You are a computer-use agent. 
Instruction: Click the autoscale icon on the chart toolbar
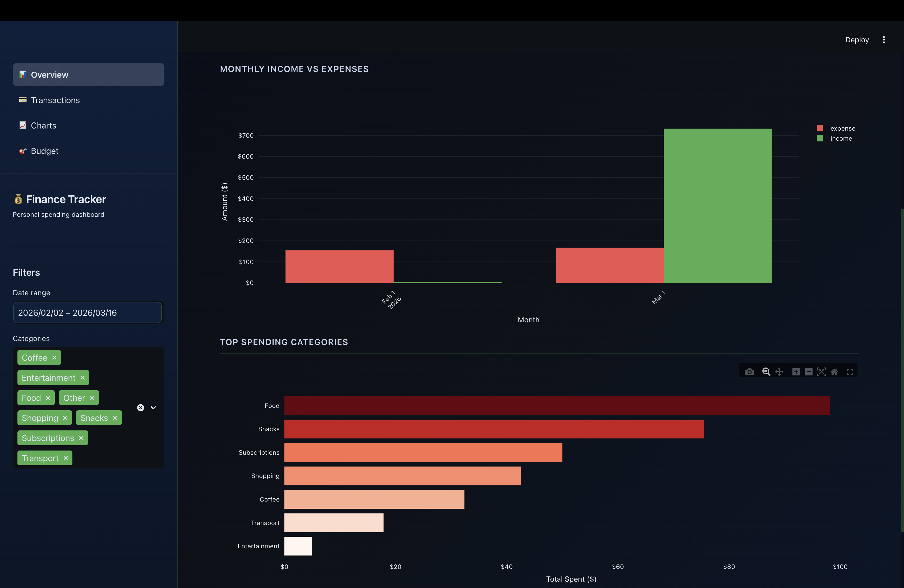[x=822, y=372]
